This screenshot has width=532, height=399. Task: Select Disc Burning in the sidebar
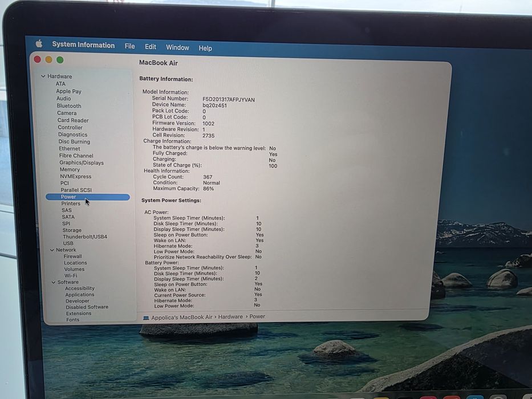coord(74,141)
